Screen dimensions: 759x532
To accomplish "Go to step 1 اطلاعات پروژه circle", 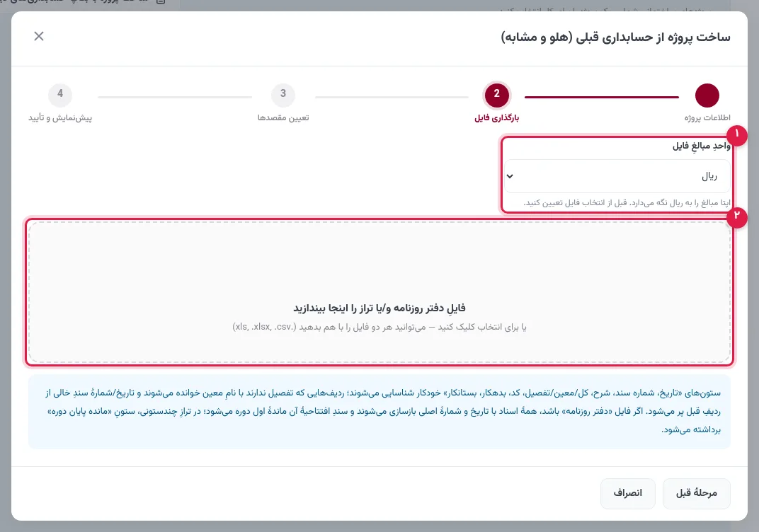I will (707, 95).
